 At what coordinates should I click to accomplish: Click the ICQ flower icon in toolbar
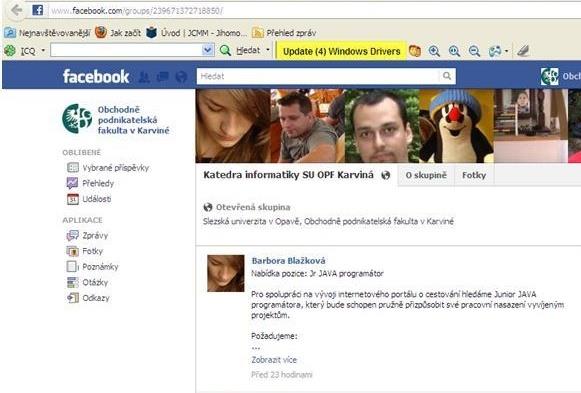pyautogui.click(x=10, y=51)
